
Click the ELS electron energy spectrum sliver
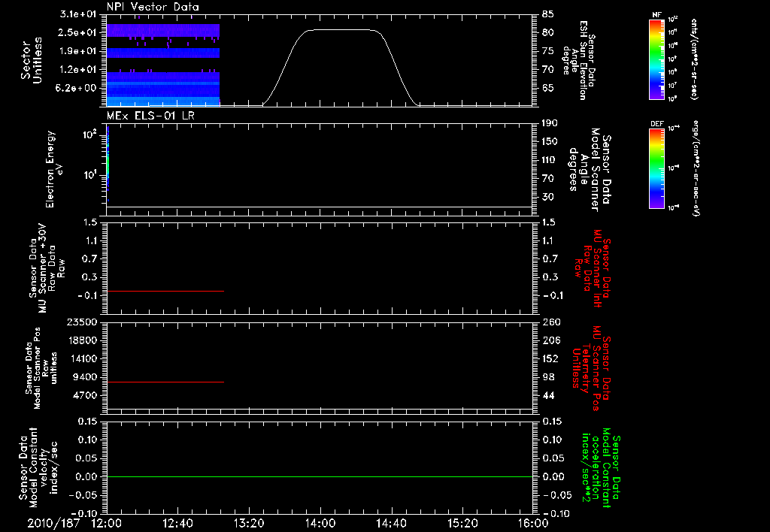coord(108,162)
